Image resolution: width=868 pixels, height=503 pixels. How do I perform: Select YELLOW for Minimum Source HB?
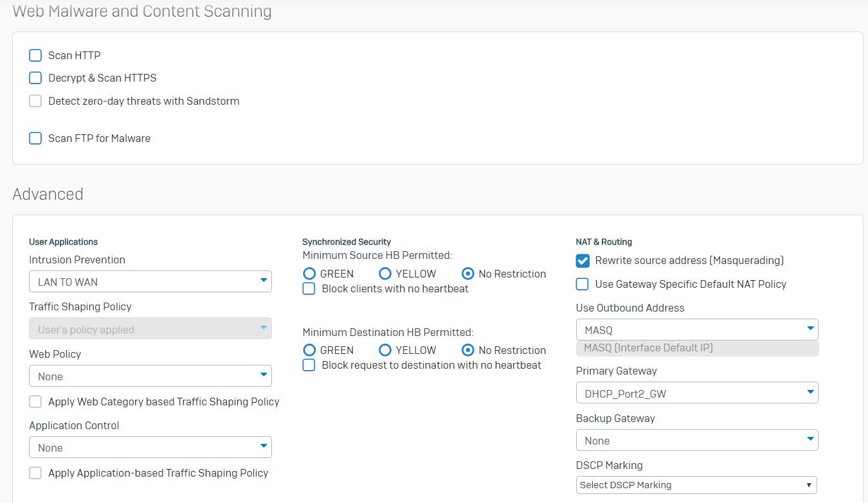click(385, 274)
